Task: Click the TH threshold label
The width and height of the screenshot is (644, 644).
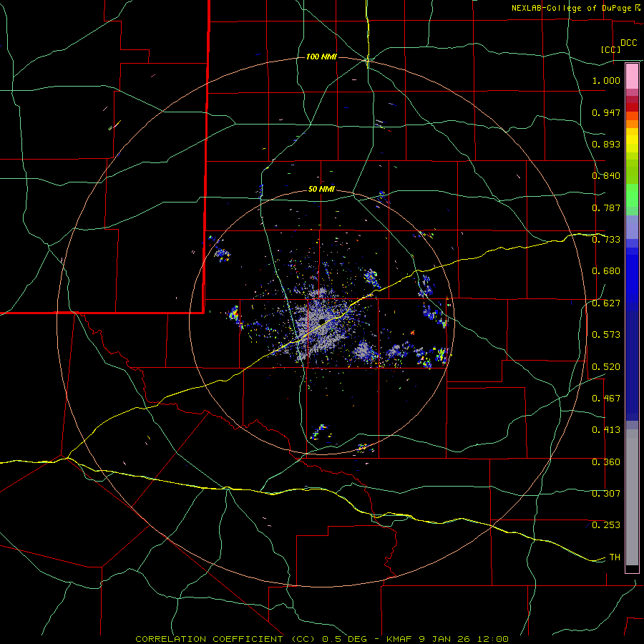Action: 615,557
